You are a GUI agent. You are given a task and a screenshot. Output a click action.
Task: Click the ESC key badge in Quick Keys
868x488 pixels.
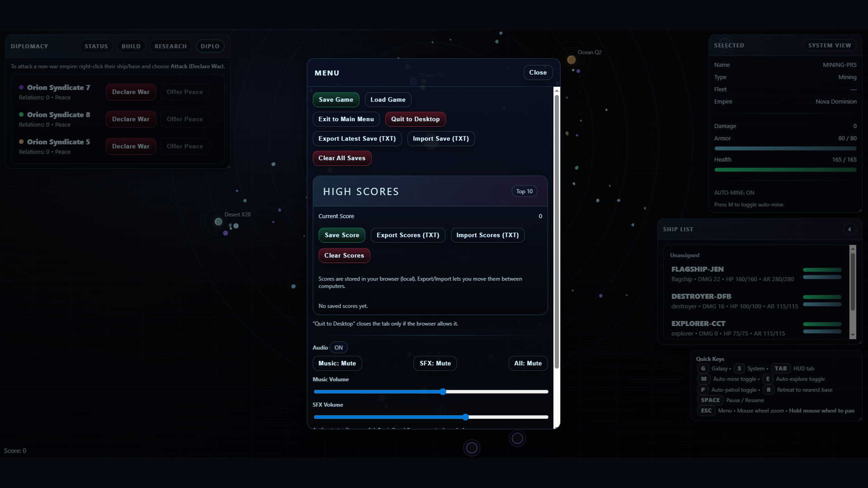point(706,411)
